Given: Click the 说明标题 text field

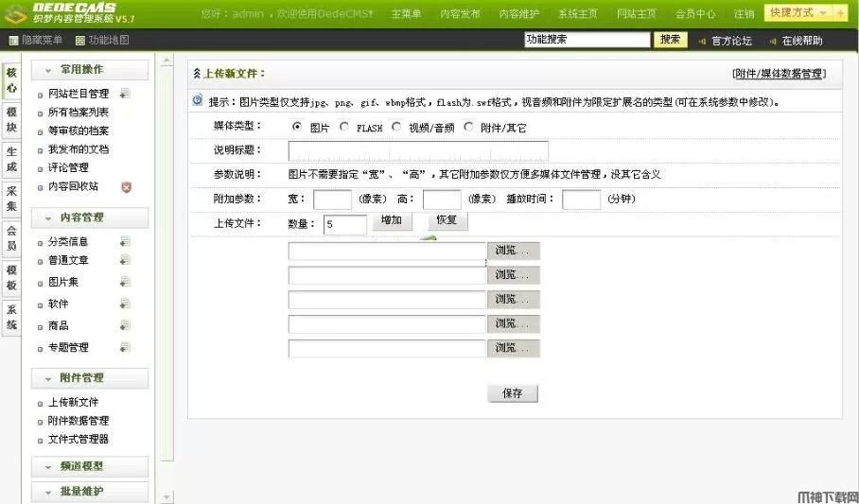Looking at the screenshot, I should pyautogui.click(x=418, y=151).
